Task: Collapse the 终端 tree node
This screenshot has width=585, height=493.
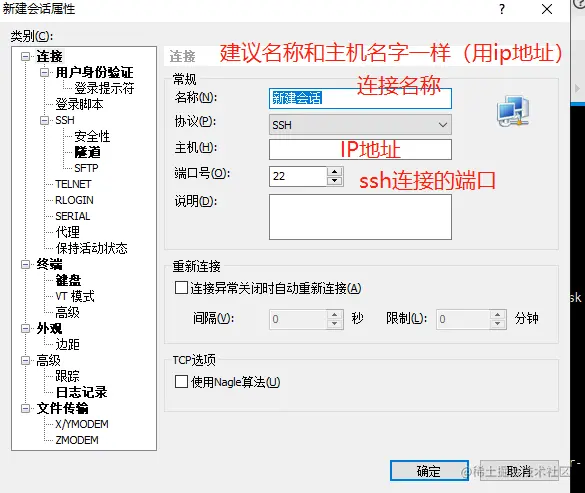Action: [x=25, y=264]
